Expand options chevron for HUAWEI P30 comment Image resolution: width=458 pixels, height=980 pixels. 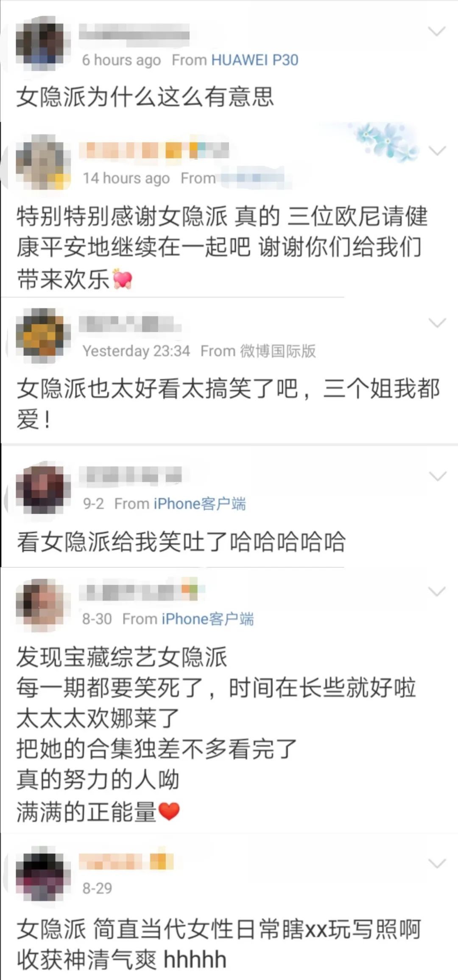pos(436,31)
